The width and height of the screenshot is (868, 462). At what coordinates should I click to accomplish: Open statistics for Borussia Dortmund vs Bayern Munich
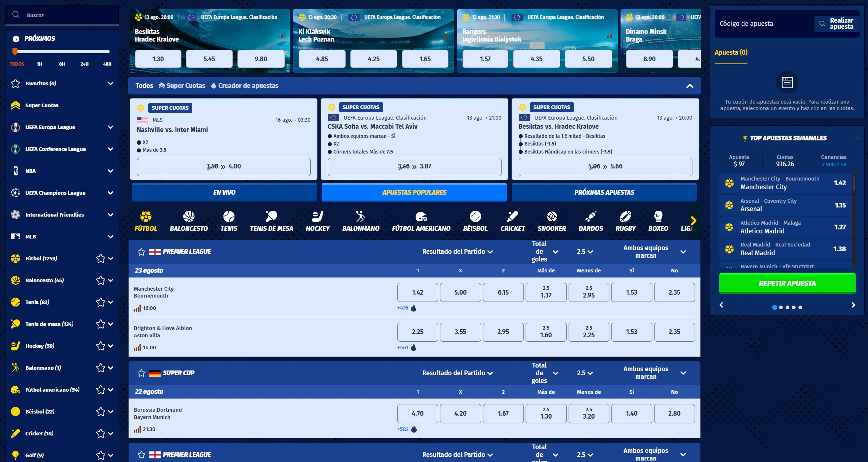coord(137,430)
